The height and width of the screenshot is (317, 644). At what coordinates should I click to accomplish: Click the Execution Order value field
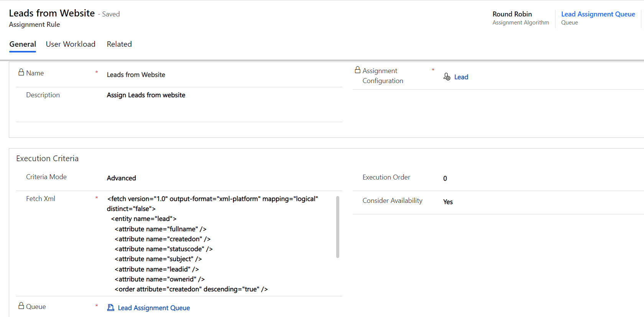click(x=445, y=178)
